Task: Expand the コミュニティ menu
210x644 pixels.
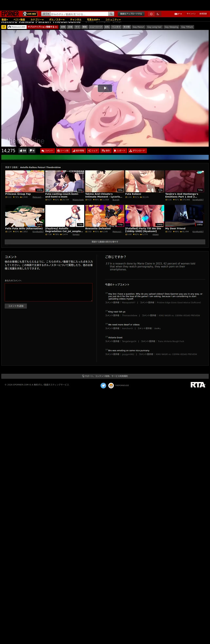Action: [113, 19]
